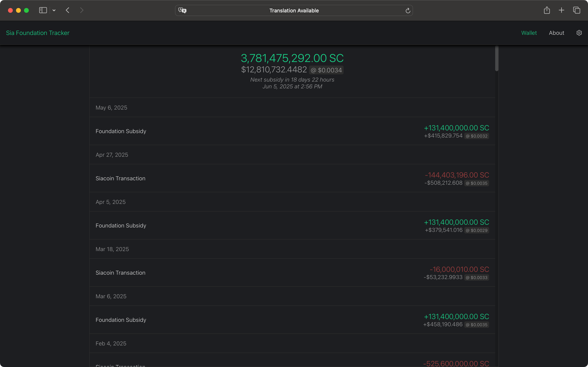
Task: Go forward using the forward arrow
Action: pyautogui.click(x=82, y=10)
